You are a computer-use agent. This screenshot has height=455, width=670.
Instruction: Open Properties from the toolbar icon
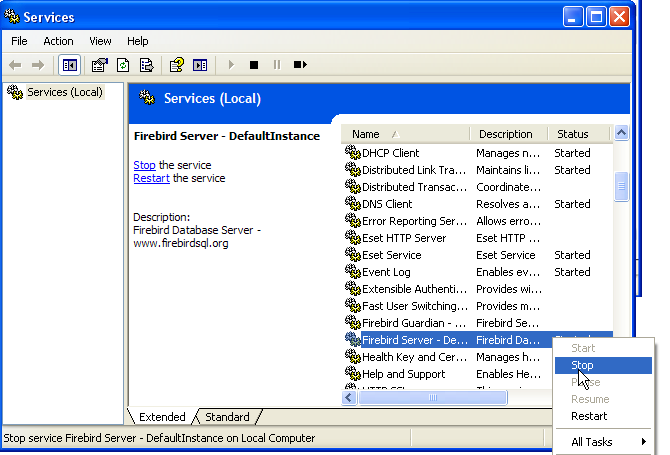[x=99, y=65]
